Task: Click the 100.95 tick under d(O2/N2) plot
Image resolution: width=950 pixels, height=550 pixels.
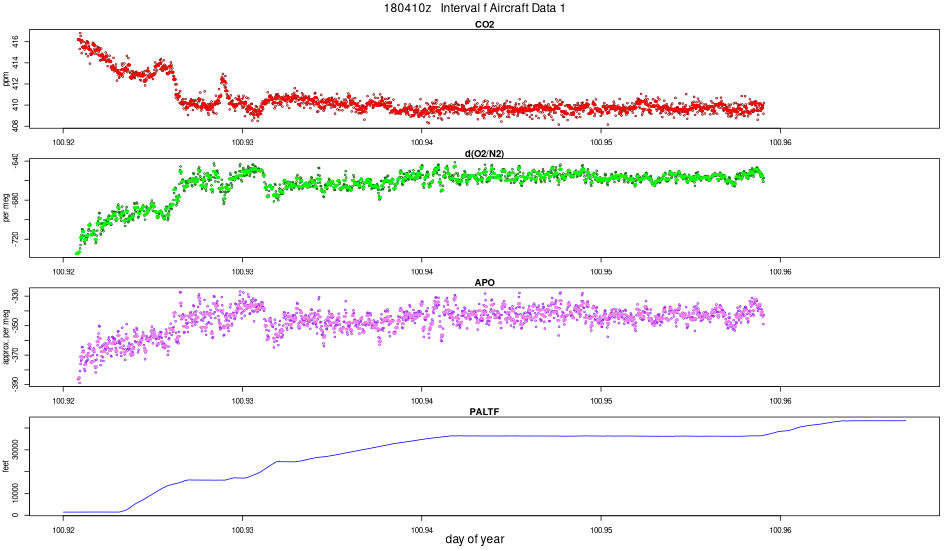Action: click(601, 272)
